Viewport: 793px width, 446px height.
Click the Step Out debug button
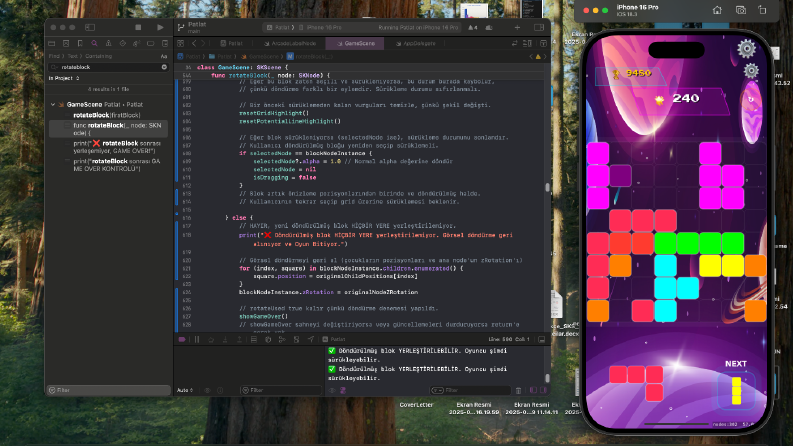239,339
